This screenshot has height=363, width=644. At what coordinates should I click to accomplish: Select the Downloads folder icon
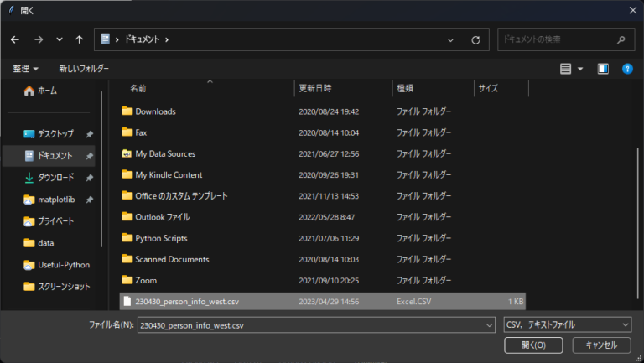tap(127, 111)
